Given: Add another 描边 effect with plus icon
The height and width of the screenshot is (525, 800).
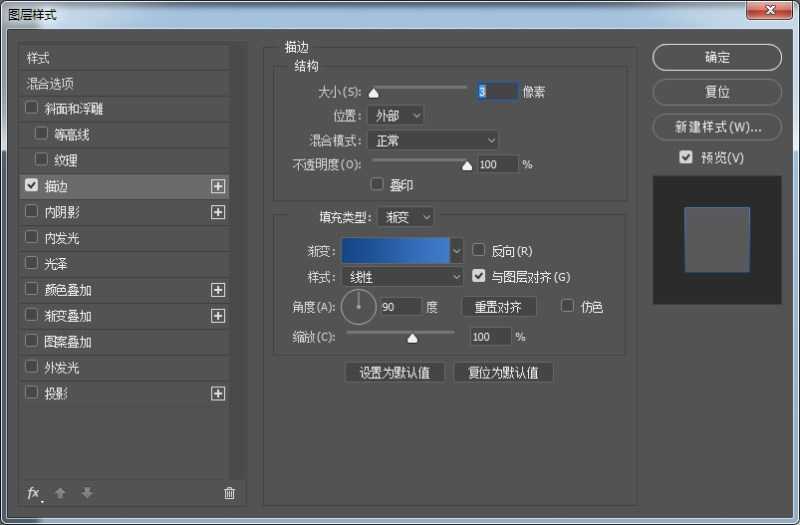Looking at the screenshot, I should tap(218, 186).
